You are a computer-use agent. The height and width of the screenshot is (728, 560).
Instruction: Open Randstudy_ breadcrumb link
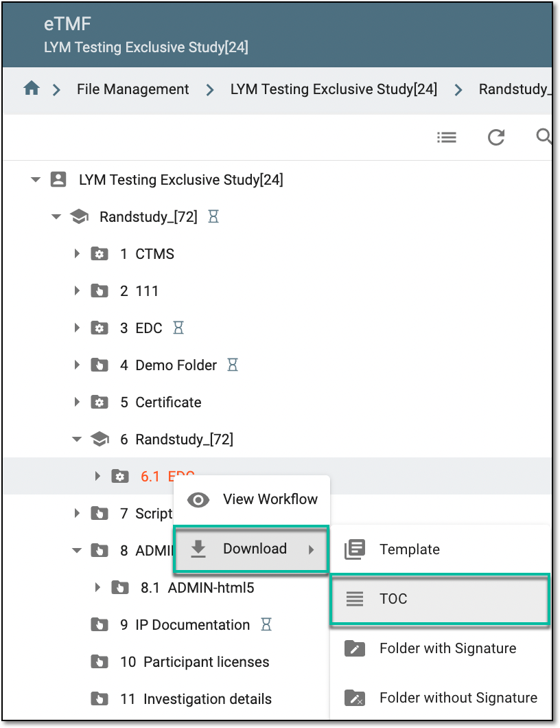click(x=515, y=89)
